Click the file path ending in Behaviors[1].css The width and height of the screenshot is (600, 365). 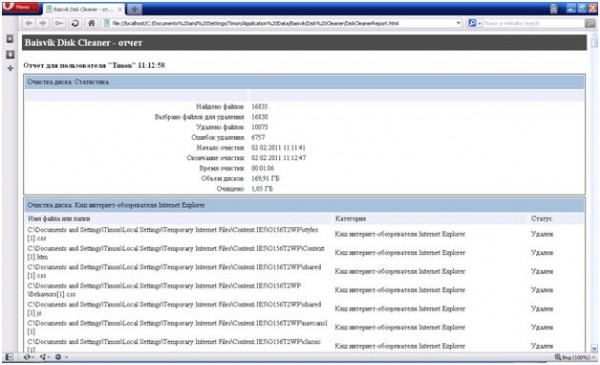[x=164, y=290]
